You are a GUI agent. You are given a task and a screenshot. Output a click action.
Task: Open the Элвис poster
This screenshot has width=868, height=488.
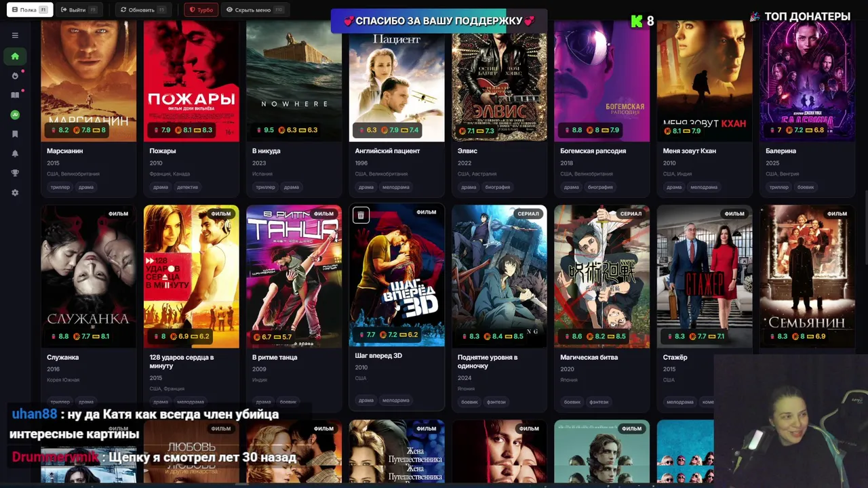point(499,80)
